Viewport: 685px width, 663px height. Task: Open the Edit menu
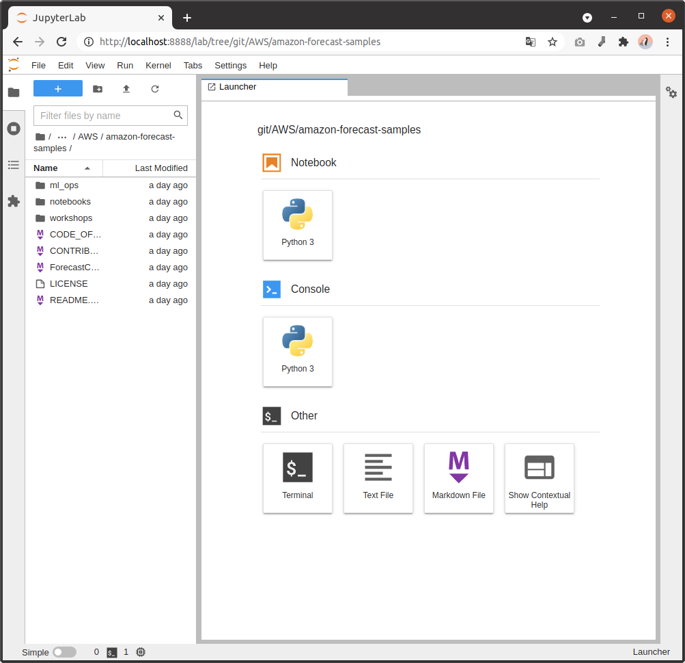66,66
